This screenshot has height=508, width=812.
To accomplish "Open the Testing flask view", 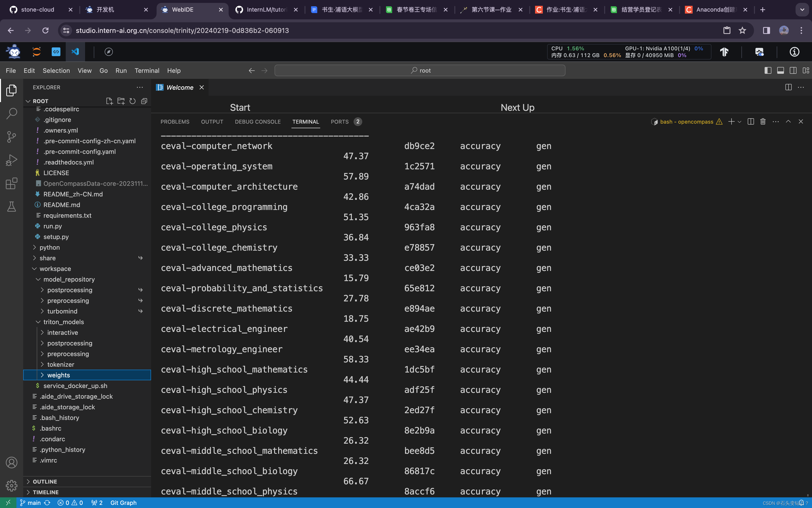I will coord(11,207).
